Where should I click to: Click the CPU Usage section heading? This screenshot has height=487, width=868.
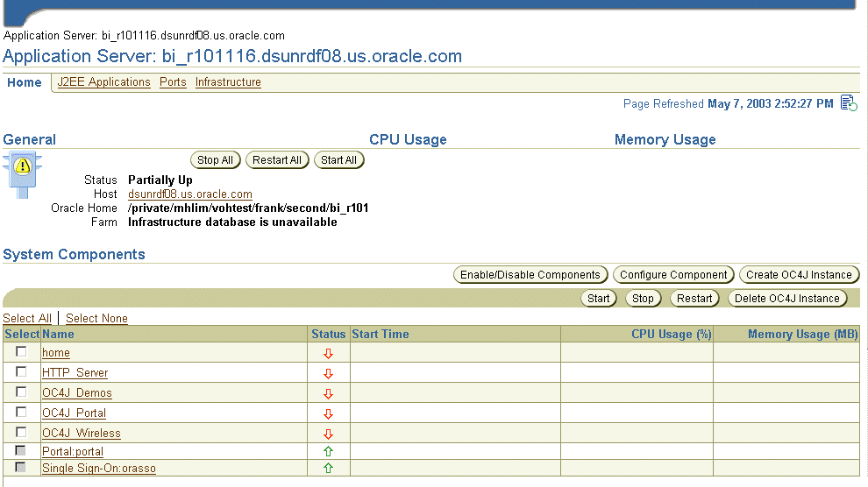click(408, 139)
